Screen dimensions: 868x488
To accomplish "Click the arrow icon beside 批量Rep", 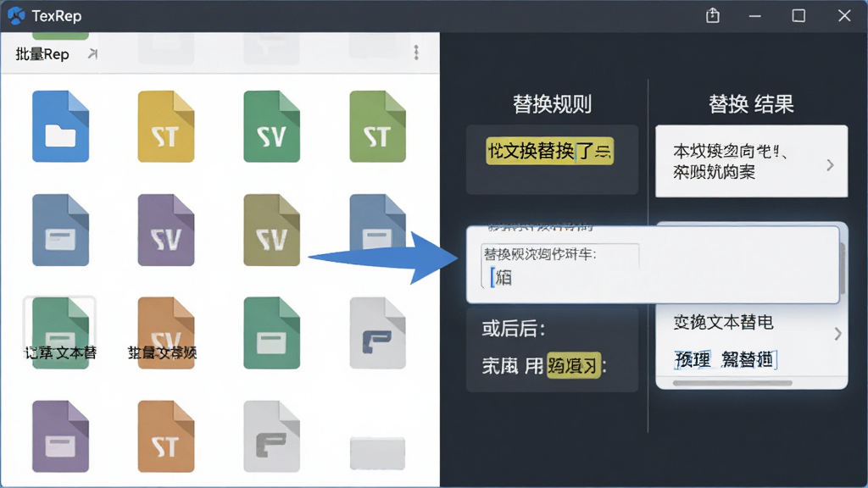I will [92, 53].
